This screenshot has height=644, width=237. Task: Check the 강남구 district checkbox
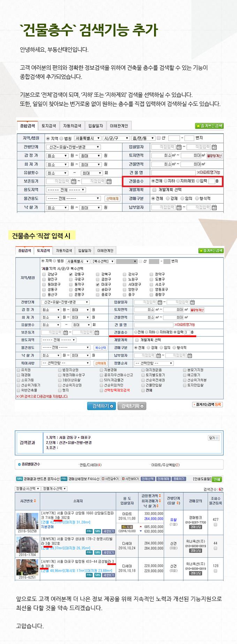(44, 275)
